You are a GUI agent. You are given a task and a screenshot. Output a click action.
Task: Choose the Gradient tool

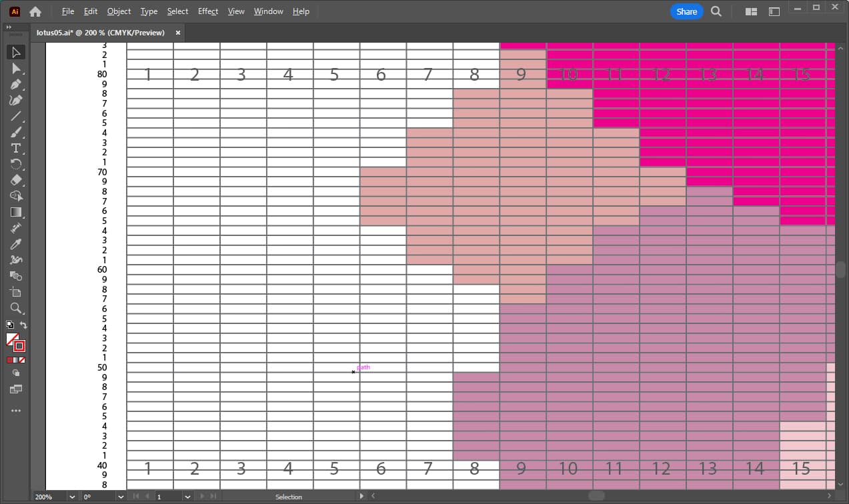(x=16, y=212)
